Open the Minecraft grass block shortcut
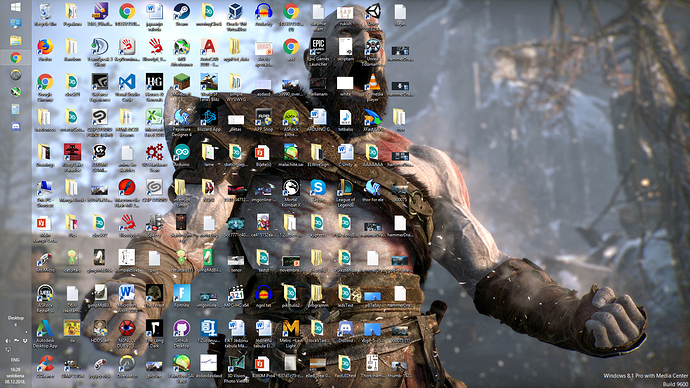 click(181, 85)
